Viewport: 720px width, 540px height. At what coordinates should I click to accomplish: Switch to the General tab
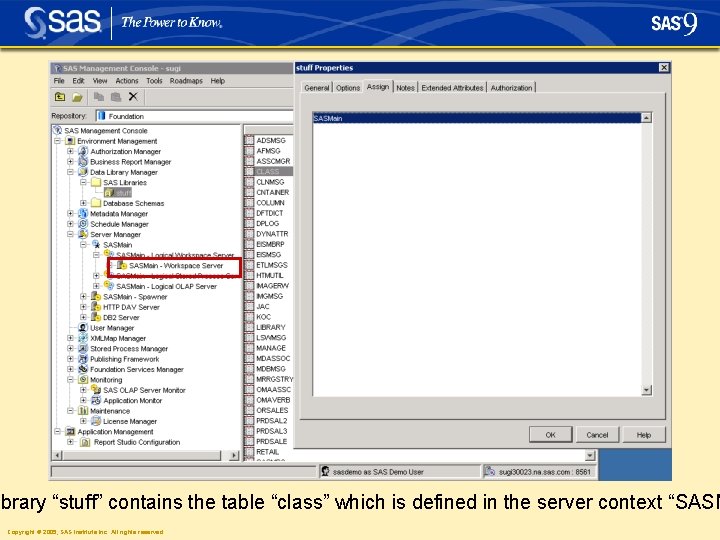tap(317, 88)
